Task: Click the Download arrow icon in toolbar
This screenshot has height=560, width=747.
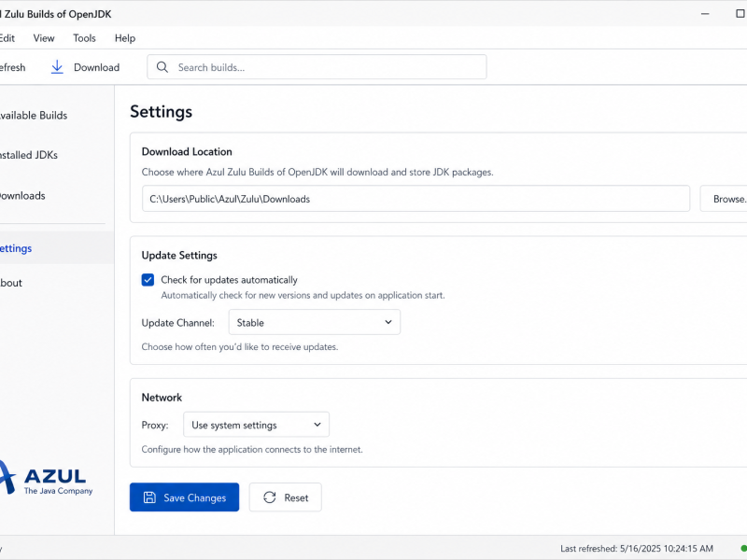Action: pyautogui.click(x=57, y=67)
